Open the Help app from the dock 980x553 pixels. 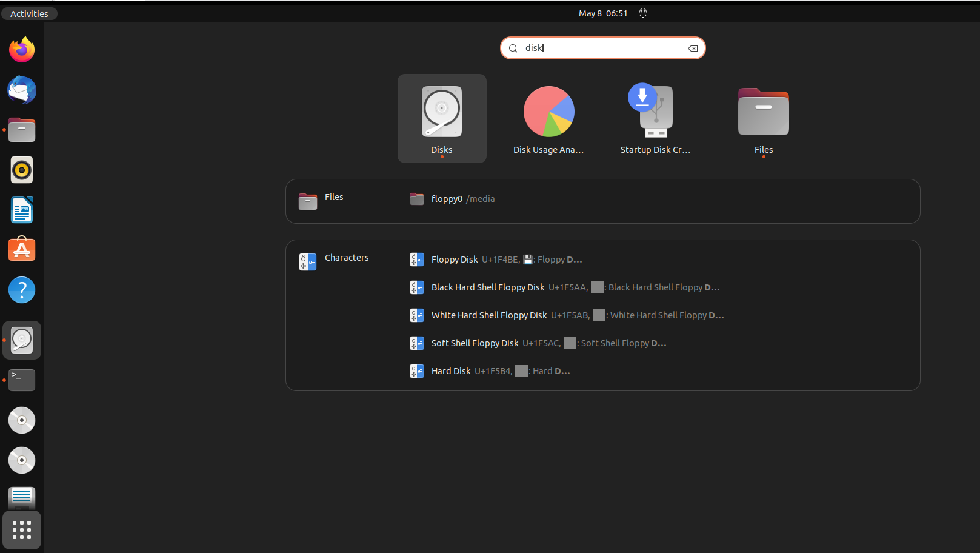click(22, 290)
